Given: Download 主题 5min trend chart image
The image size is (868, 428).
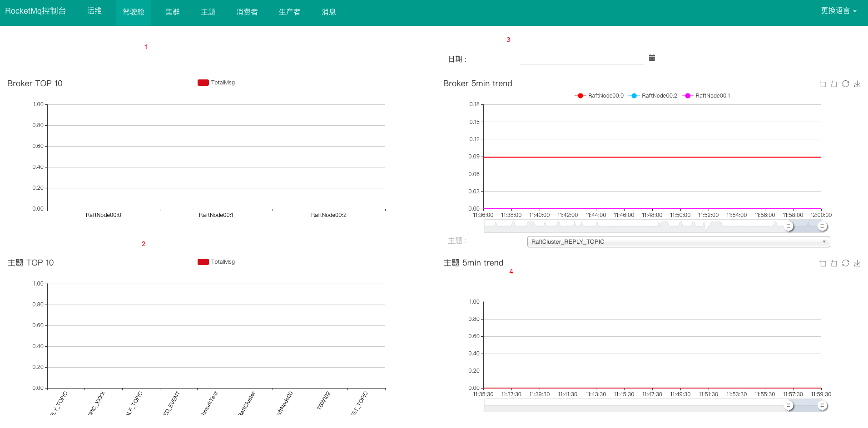Looking at the screenshot, I should (857, 263).
